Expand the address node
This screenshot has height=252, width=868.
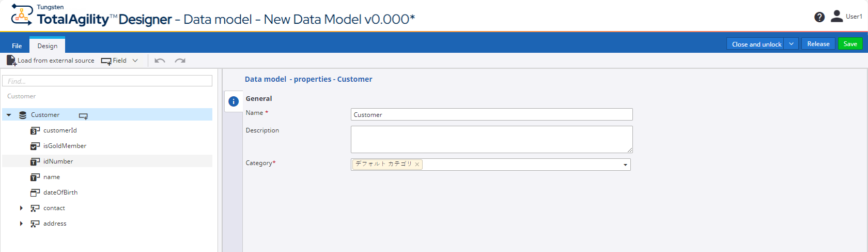(21, 224)
